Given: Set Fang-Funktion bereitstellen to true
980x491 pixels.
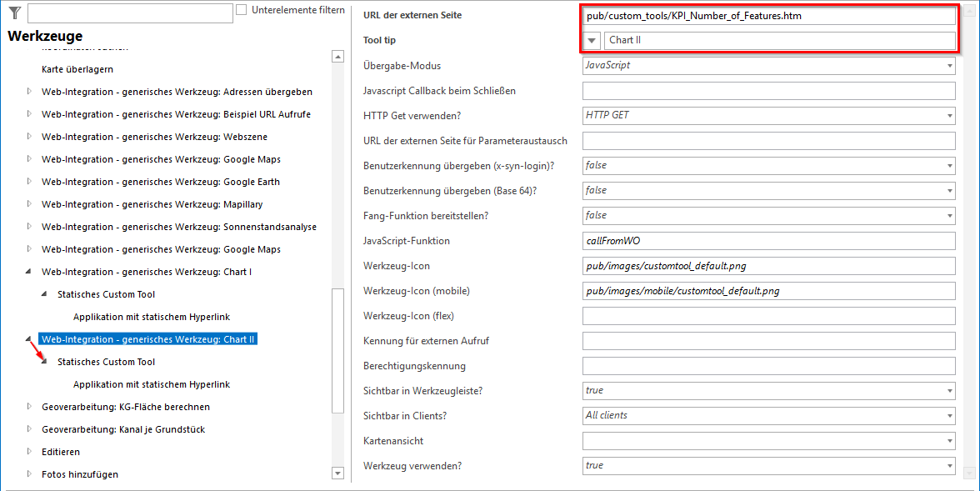Looking at the screenshot, I should coord(947,215).
